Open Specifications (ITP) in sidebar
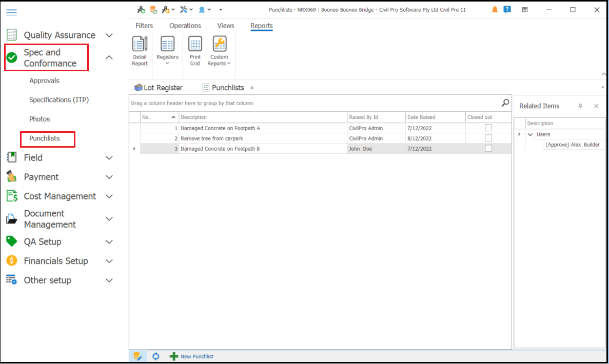609x364 pixels. click(x=59, y=100)
